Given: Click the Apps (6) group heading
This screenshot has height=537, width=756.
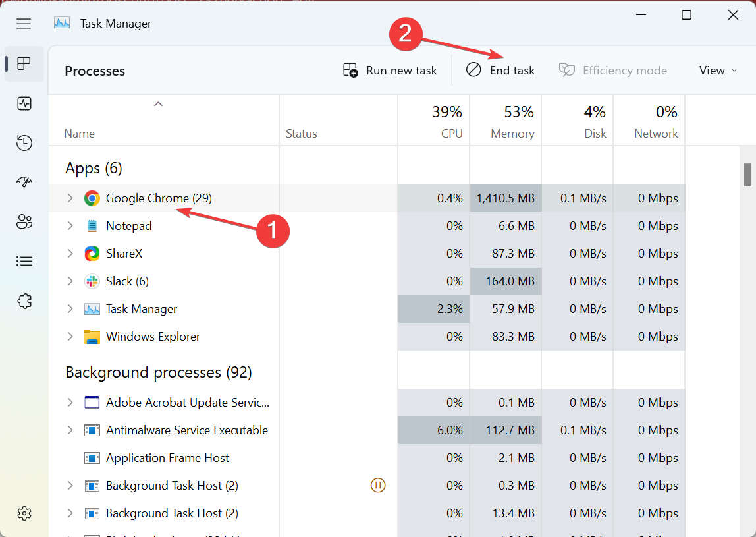Looking at the screenshot, I should coord(94,169).
